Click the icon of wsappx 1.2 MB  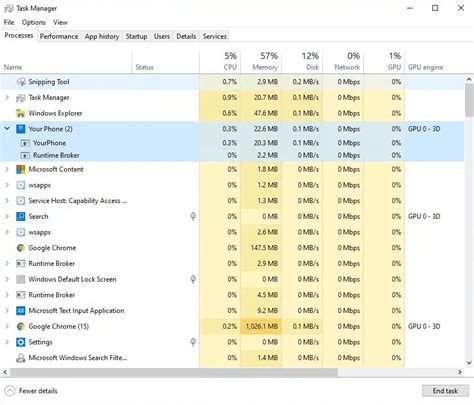coord(21,185)
